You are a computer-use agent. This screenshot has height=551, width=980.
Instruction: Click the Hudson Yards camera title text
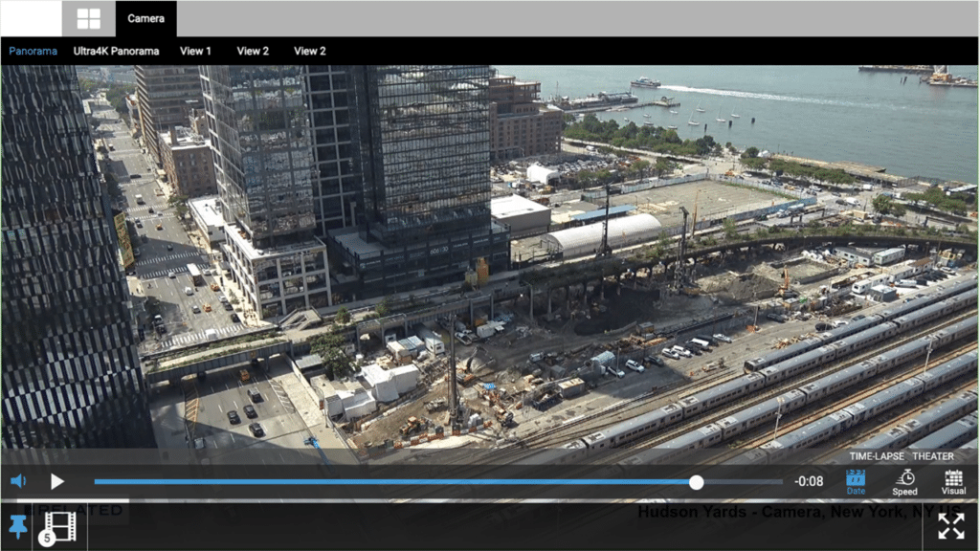[799, 512]
